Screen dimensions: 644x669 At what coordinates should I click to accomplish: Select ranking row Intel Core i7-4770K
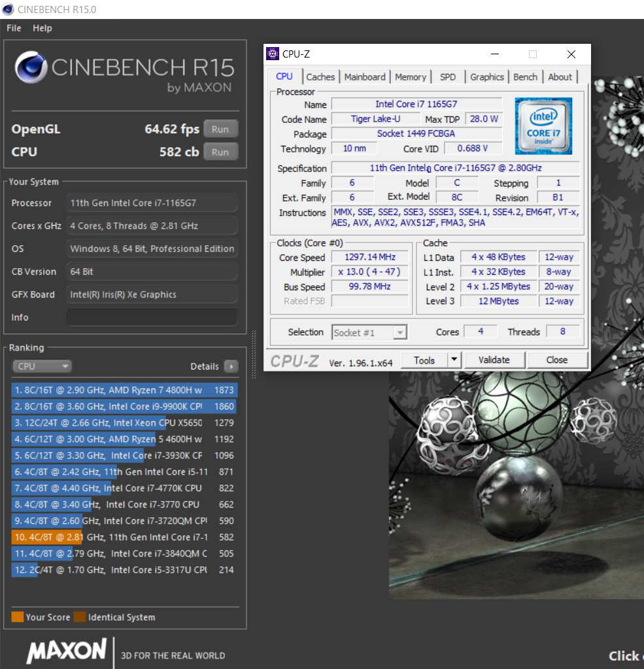click(x=124, y=488)
